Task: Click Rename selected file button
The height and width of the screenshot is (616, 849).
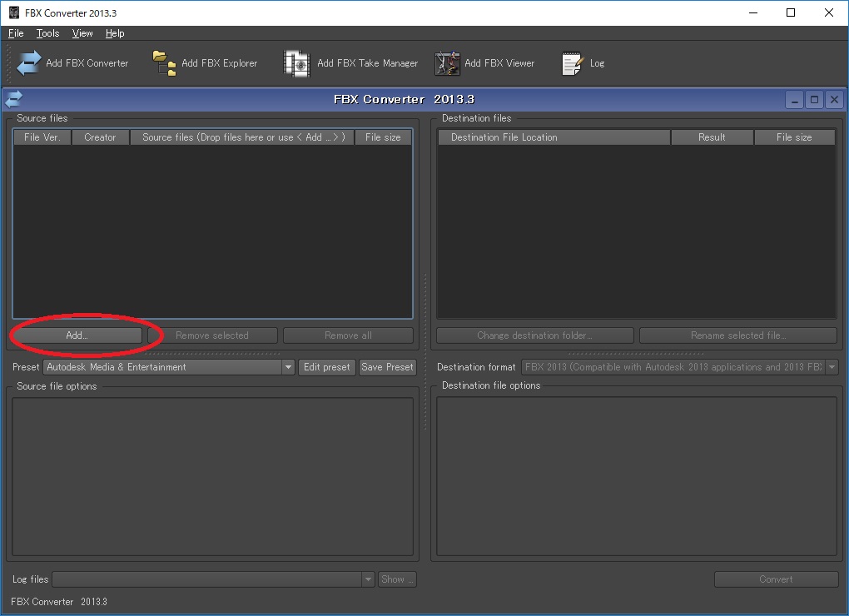Action: tap(738, 335)
